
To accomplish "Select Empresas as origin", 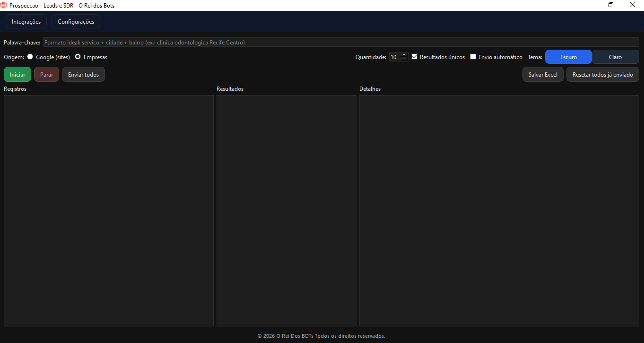I will (x=78, y=57).
